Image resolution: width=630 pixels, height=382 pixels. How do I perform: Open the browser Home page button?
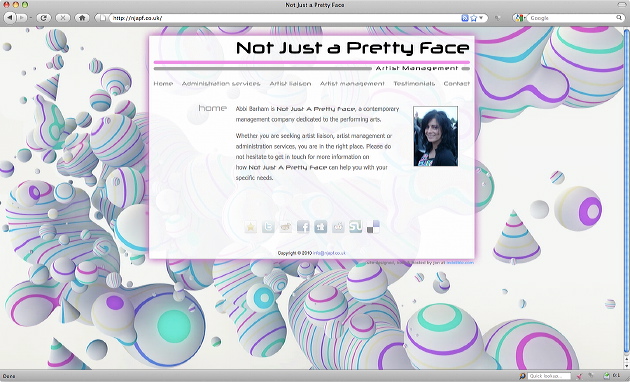click(x=82, y=18)
